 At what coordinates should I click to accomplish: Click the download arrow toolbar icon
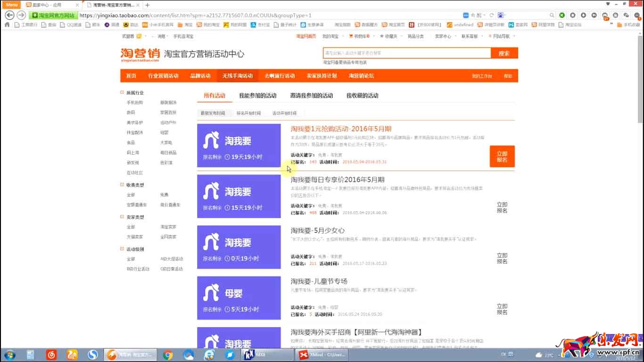583,15
